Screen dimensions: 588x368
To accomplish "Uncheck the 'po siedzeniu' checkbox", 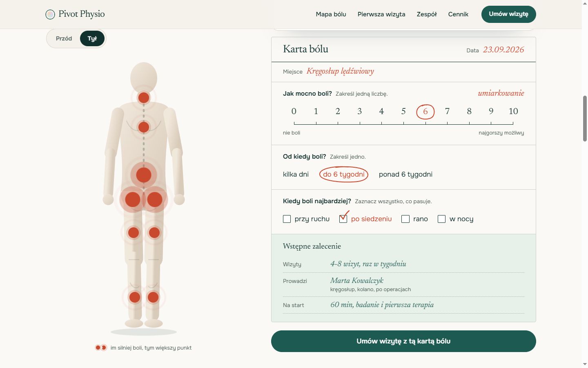I will tap(343, 219).
